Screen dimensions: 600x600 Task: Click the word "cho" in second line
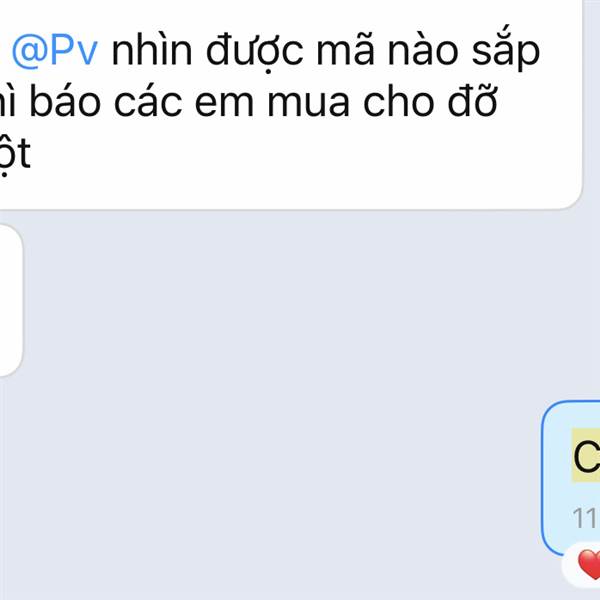pyautogui.click(x=398, y=100)
